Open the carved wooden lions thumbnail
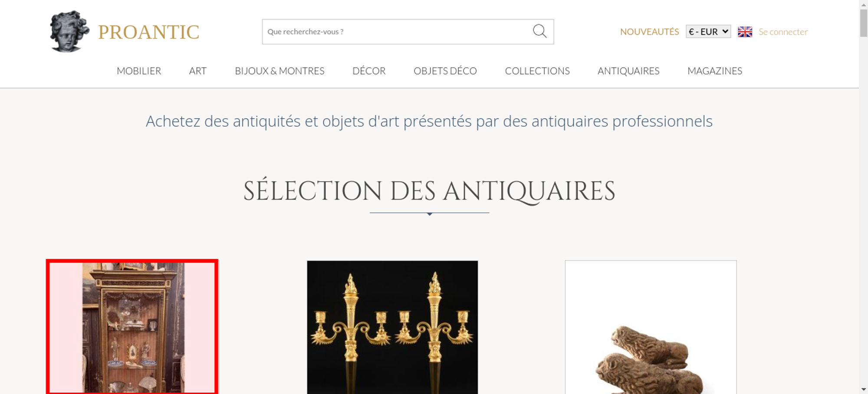868x394 pixels. pyautogui.click(x=651, y=327)
